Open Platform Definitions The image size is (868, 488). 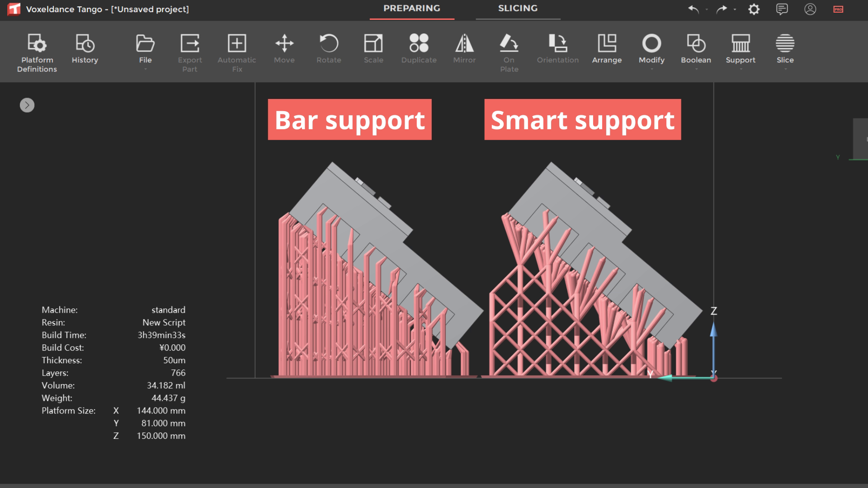pos(37,50)
